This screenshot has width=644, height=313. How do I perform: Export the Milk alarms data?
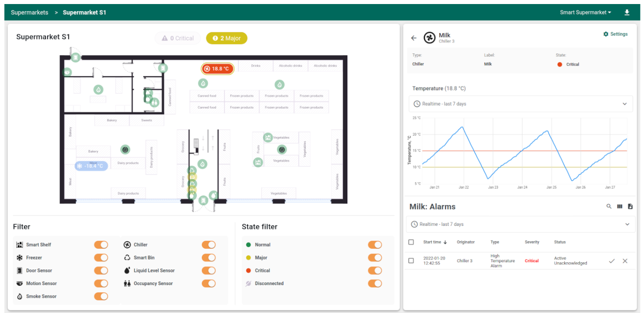tap(630, 207)
